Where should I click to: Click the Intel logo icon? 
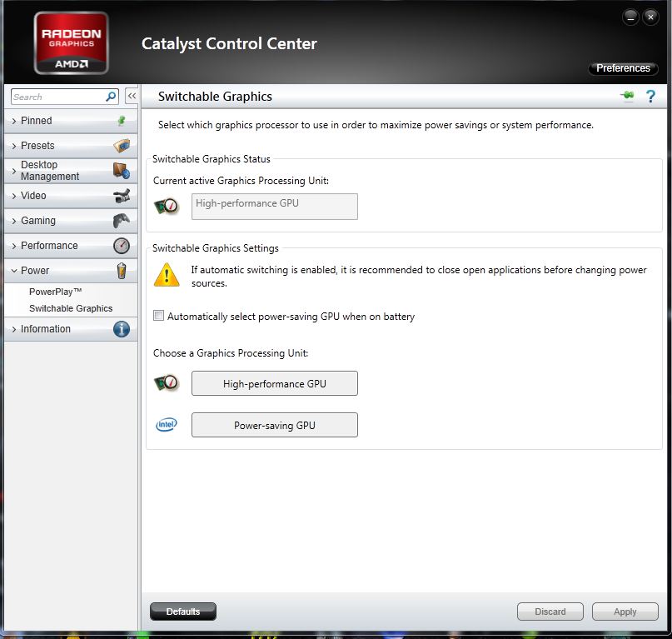point(167,425)
